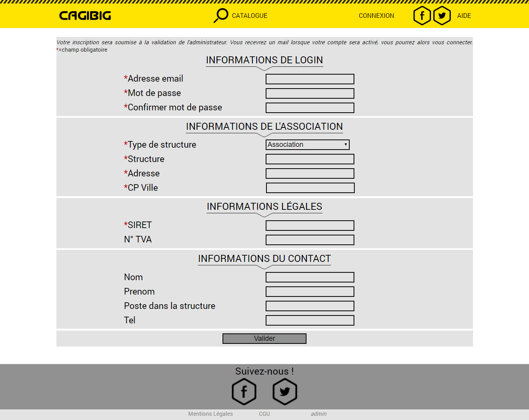529x420 pixels.
Task: Click the '*=champ obligatoire' note
Action: point(82,50)
